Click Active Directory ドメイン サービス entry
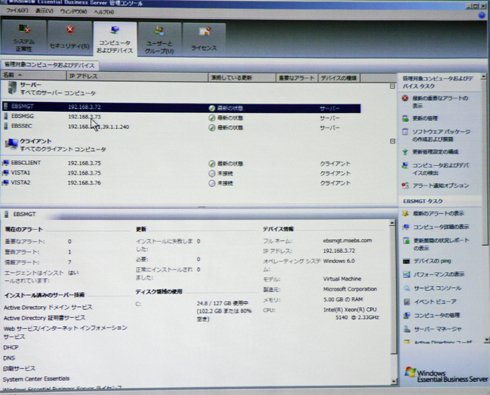Screen dimensions: 490x395 pos(48,307)
